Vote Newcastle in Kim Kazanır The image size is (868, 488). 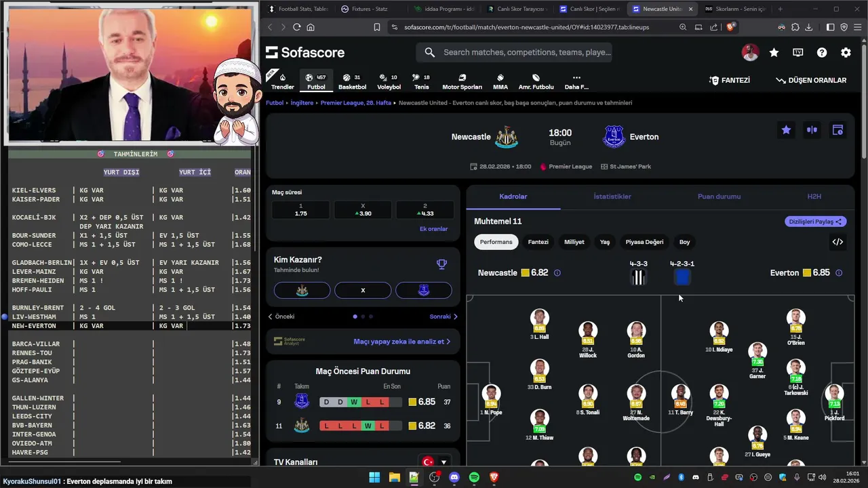302,290
